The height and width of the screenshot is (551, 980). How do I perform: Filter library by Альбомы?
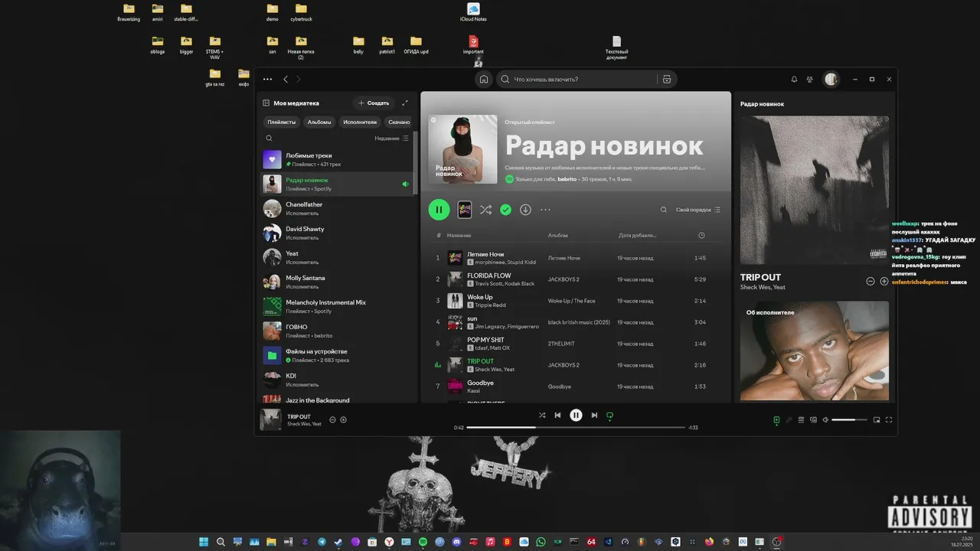pyautogui.click(x=319, y=122)
